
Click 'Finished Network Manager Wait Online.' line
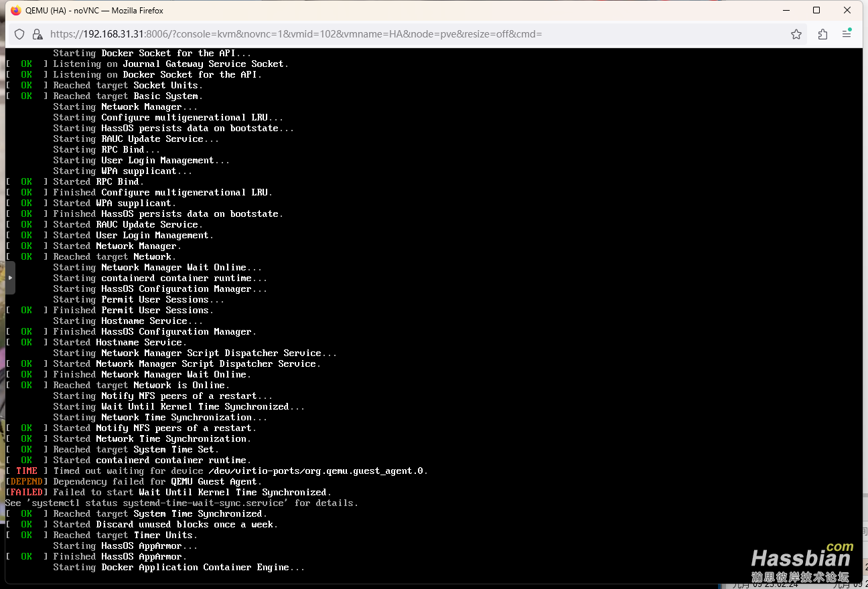tap(152, 374)
